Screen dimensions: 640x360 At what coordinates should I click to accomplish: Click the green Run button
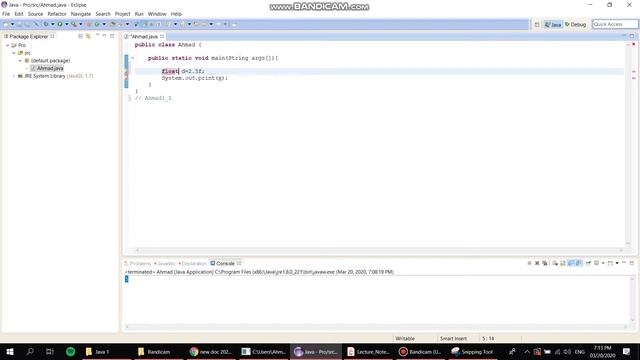click(60, 24)
